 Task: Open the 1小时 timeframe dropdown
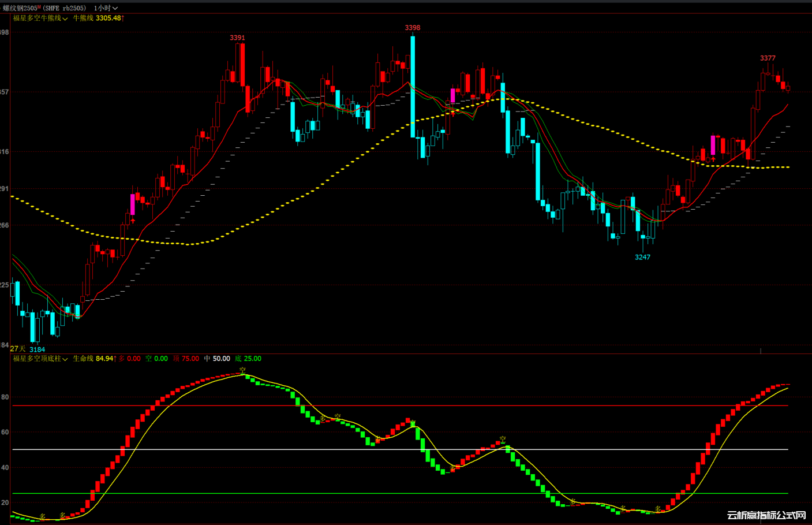[106, 8]
